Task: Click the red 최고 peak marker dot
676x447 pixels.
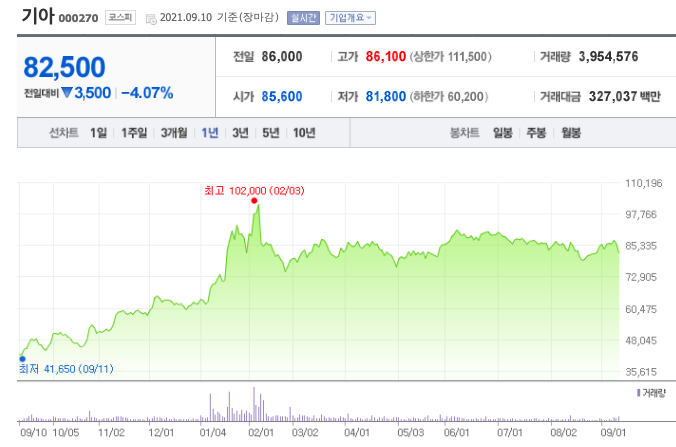Action: [x=254, y=201]
